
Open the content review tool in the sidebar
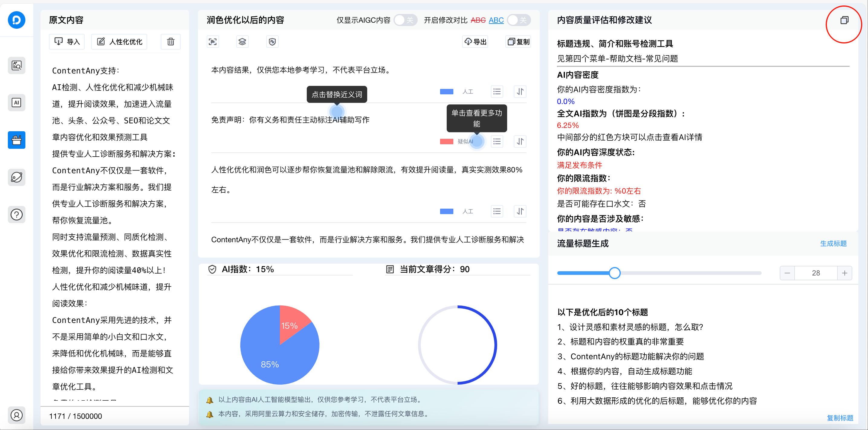click(x=17, y=65)
